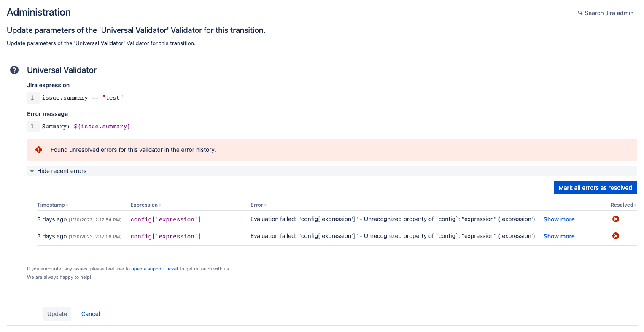
Task: Collapse the 'Hide recent errors' section
Action: (x=62, y=171)
